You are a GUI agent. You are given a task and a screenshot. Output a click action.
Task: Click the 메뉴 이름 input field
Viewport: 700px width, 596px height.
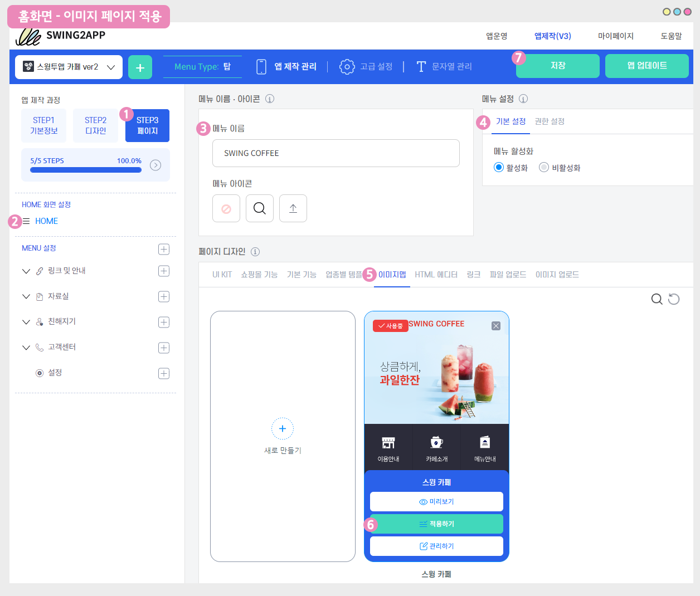pyautogui.click(x=336, y=153)
